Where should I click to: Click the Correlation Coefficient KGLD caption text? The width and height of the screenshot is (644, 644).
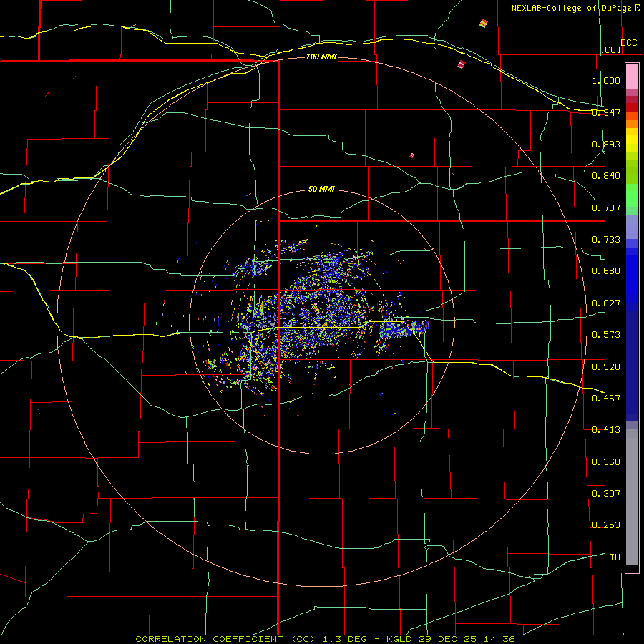pos(325,639)
